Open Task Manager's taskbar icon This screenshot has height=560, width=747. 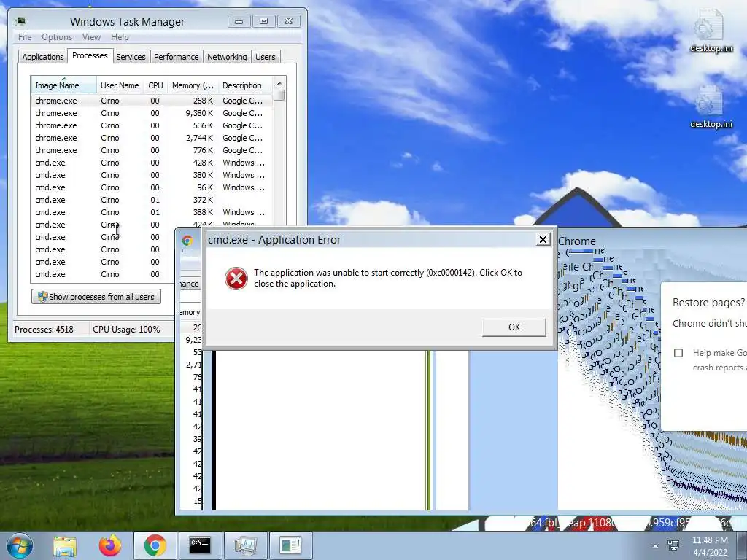[245, 545]
